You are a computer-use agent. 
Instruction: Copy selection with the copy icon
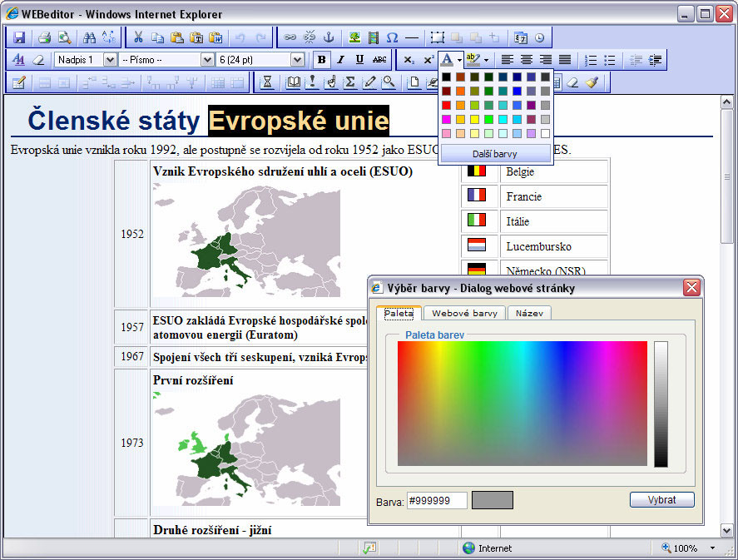tap(157, 37)
